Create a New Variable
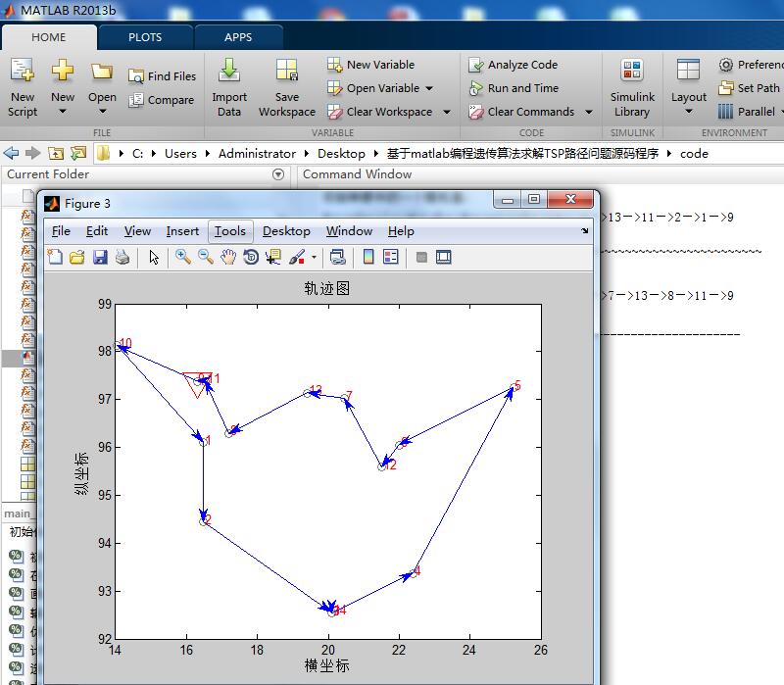Viewport: 784px width, 685px height. [x=371, y=65]
